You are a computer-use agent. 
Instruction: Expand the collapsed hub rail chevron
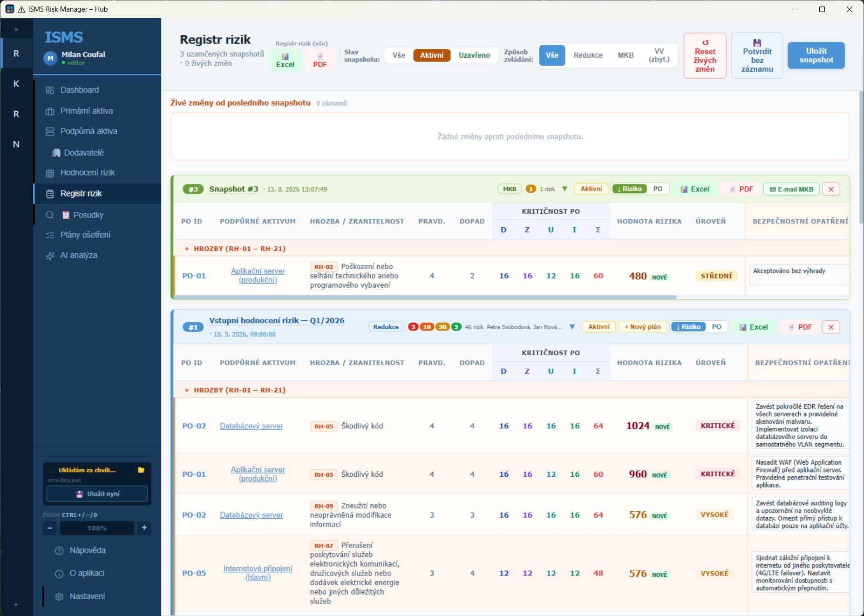[16, 29]
